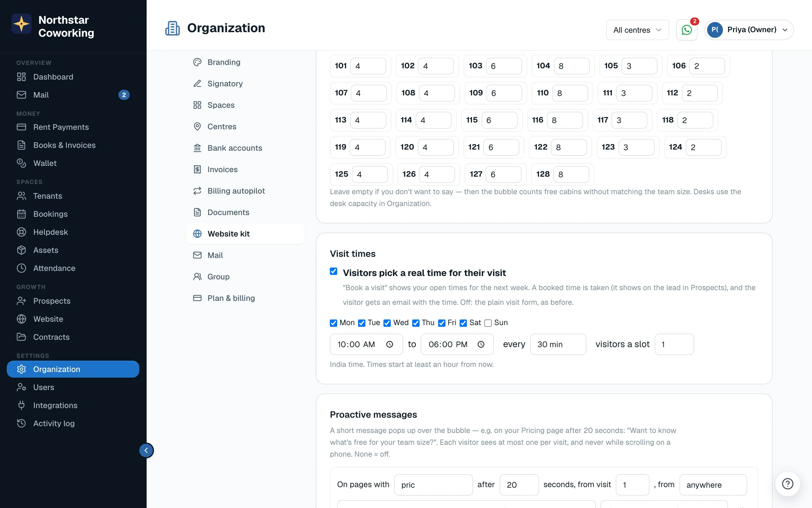This screenshot has width=812, height=508.
Task: Open the 30 min interval dropdown
Action: [558, 344]
